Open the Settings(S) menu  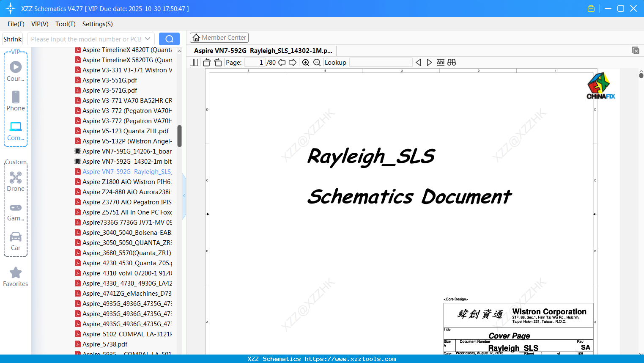pos(98,24)
